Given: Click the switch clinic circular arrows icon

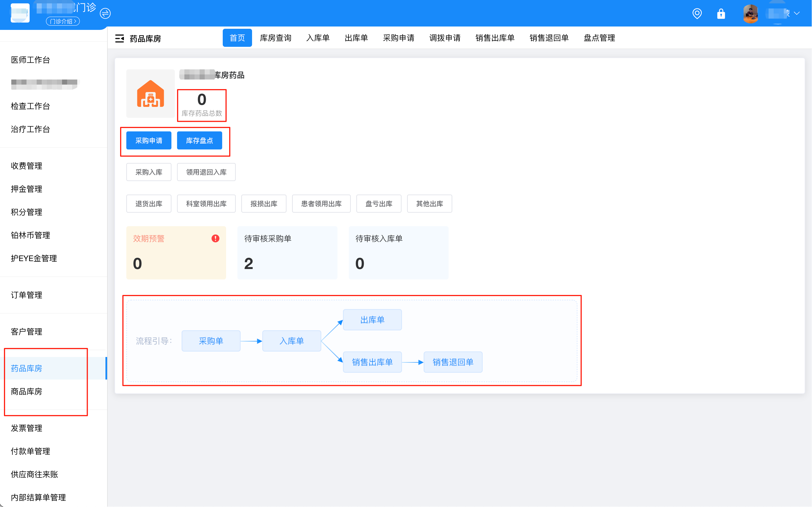Looking at the screenshot, I should 105,14.
